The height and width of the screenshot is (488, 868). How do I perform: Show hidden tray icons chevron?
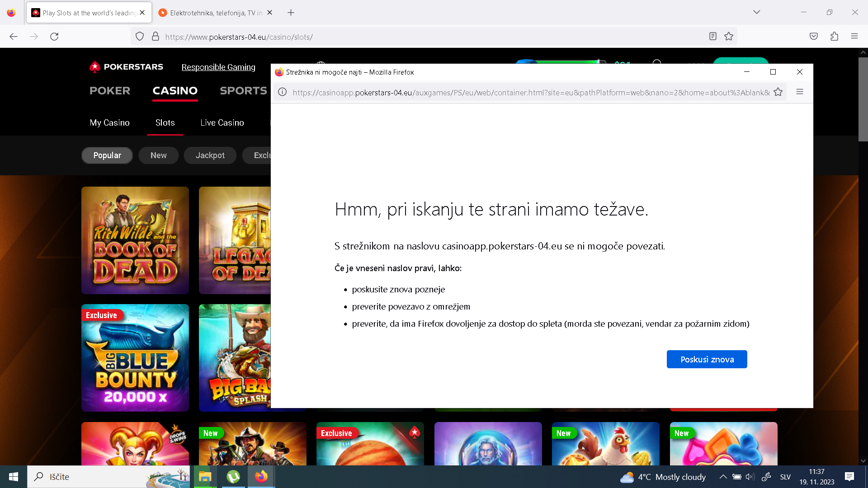coord(723,477)
